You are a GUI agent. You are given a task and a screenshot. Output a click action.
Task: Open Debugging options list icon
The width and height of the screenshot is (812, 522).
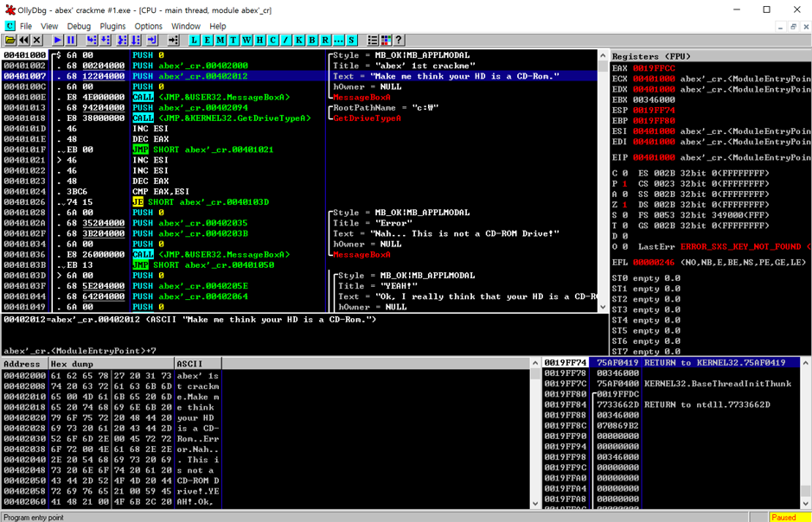click(373, 40)
